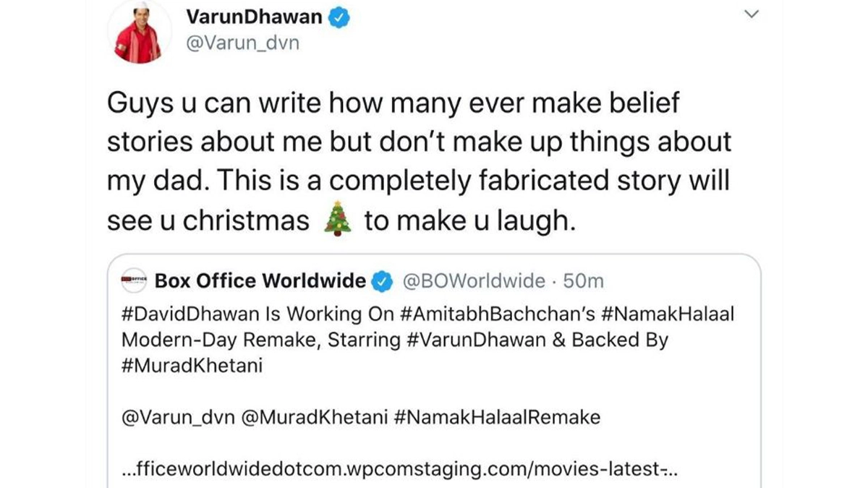Open the Box Office Worldwide account name
Screen dimensions: 868x488
[260, 281]
